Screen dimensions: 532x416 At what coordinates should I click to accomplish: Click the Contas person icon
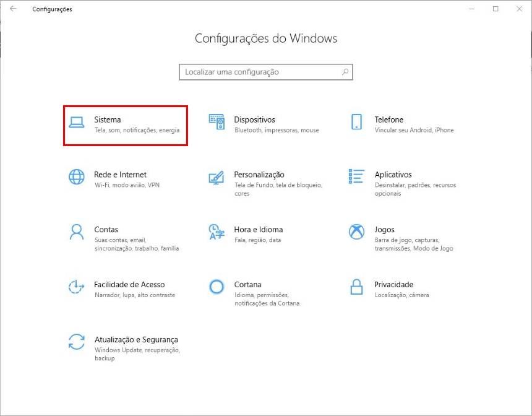(x=77, y=232)
